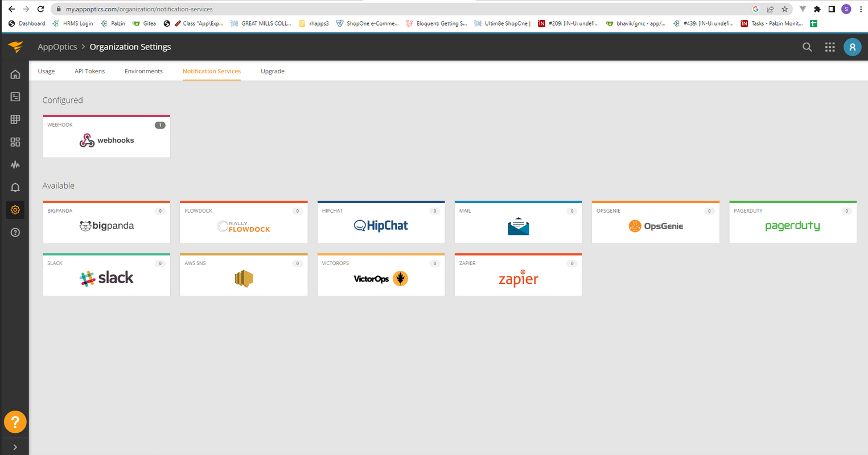Select the PagerDuty service card

(793, 222)
